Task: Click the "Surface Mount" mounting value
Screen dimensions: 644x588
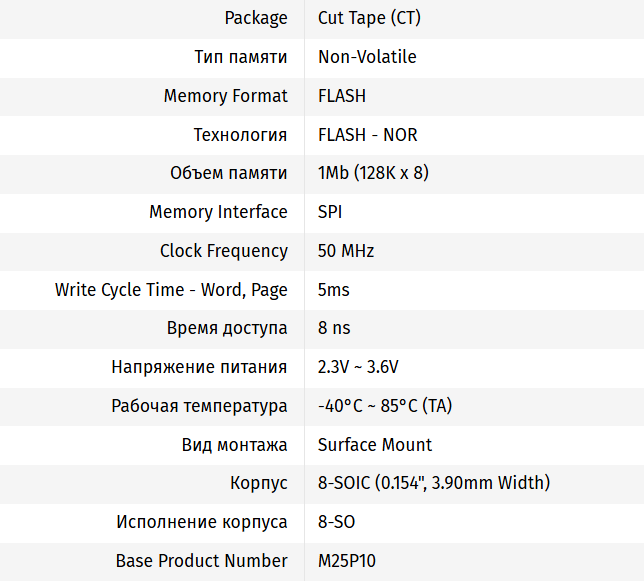Action: 375,445
